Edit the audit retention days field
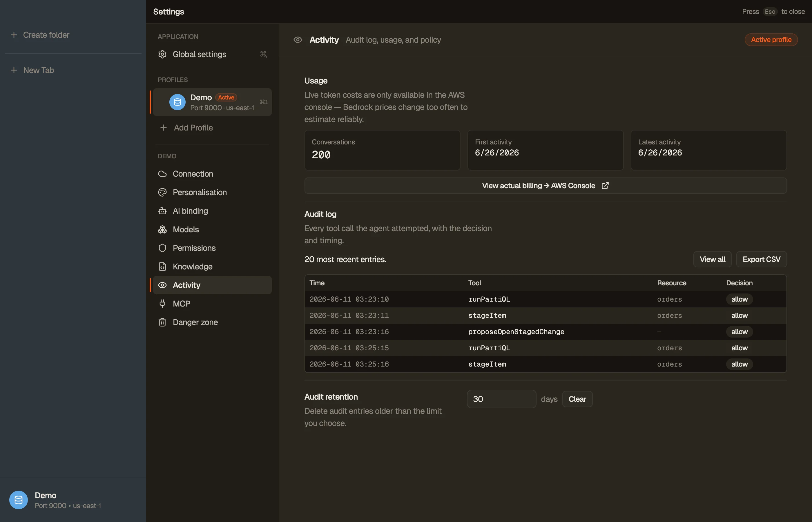 pyautogui.click(x=501, y=399)
